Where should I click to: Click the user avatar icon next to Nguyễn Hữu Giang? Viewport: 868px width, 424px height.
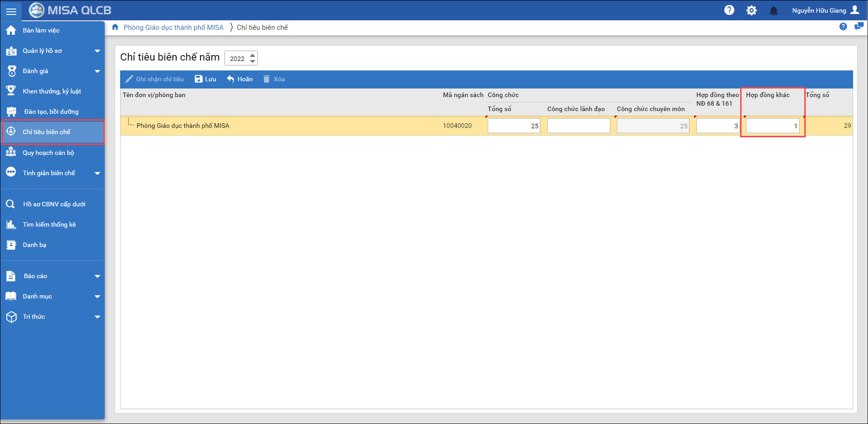tap(855, 10)
